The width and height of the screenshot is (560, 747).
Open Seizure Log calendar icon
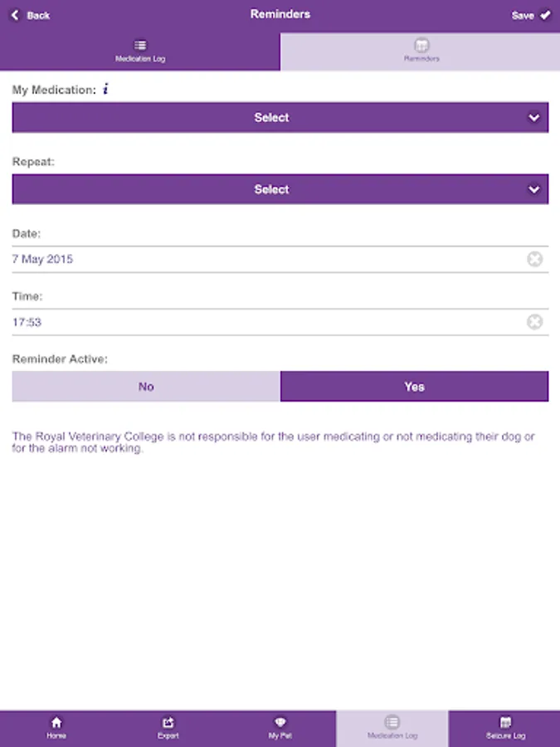pos(505,723)
